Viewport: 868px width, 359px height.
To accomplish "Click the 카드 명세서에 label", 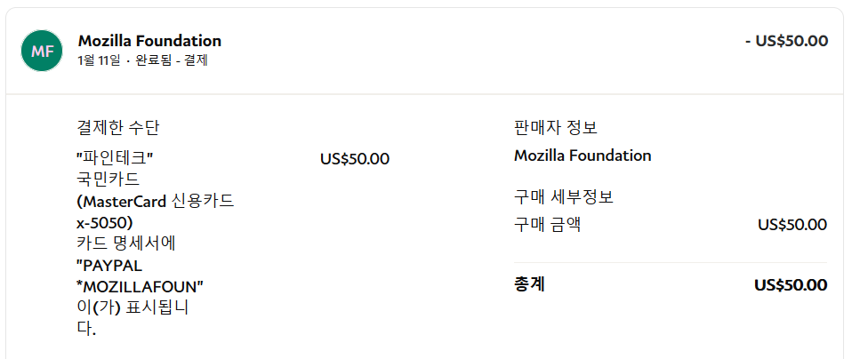I will pyautogui.click(x=125, y=243).
